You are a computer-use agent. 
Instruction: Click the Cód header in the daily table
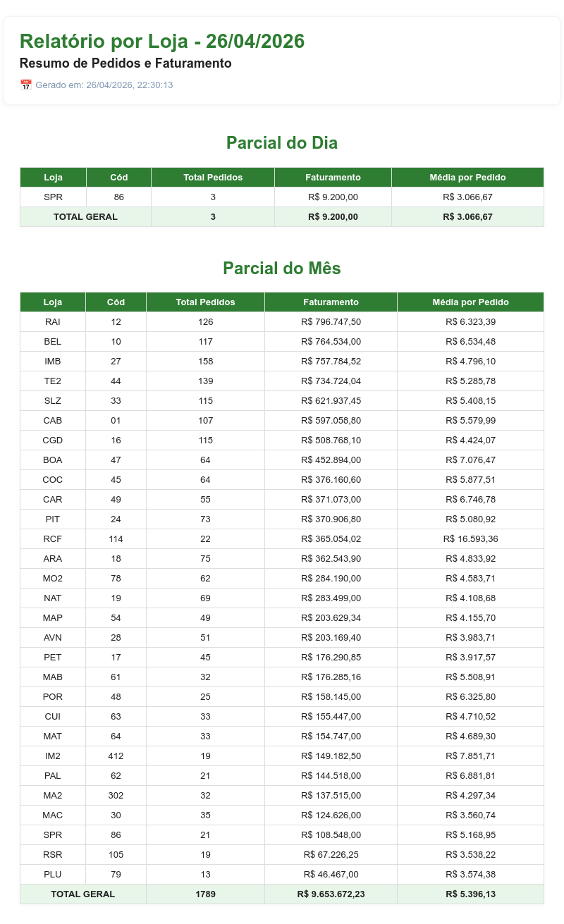[x=119, y=178]
